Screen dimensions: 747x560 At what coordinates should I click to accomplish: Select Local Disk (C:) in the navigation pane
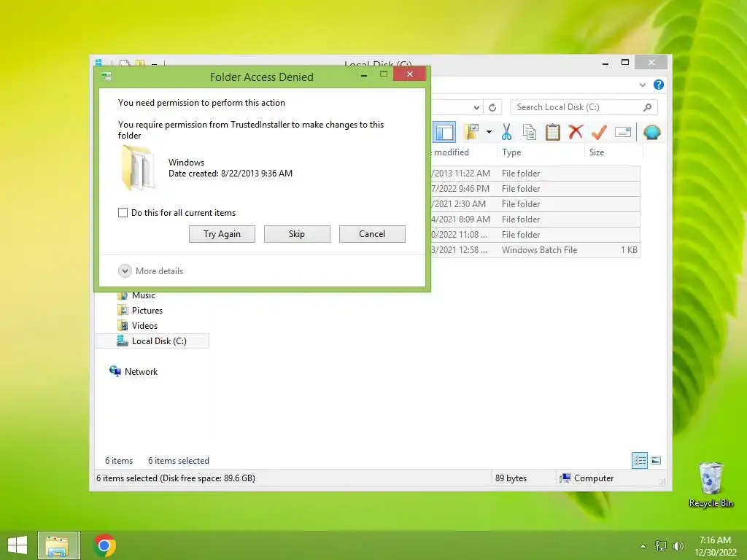point(152,341)
